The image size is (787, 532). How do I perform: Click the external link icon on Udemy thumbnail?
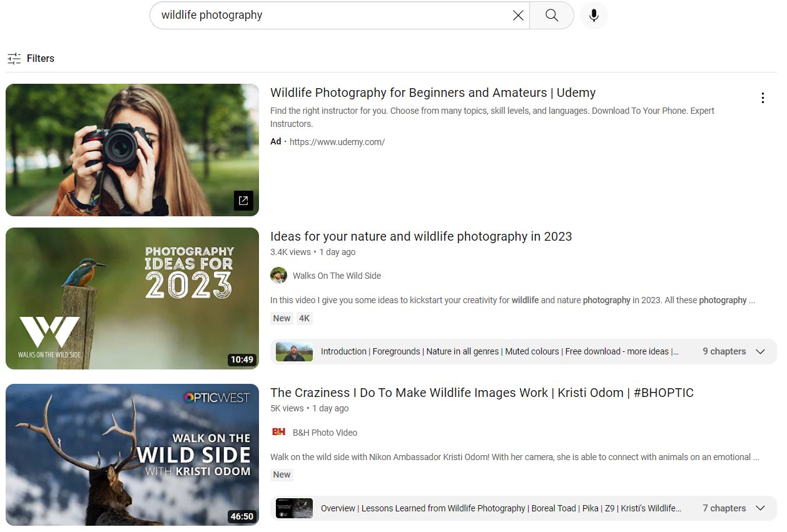[x=243, y=201]
